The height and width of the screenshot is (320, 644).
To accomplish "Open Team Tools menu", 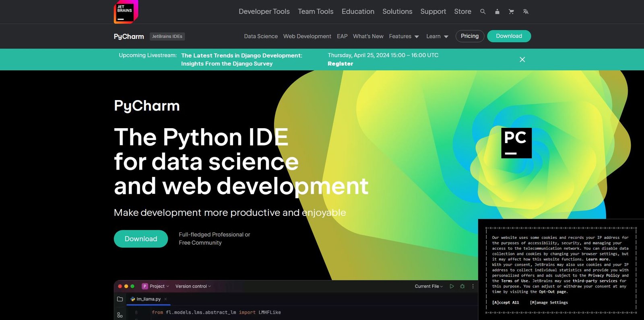I will [316, 12].
